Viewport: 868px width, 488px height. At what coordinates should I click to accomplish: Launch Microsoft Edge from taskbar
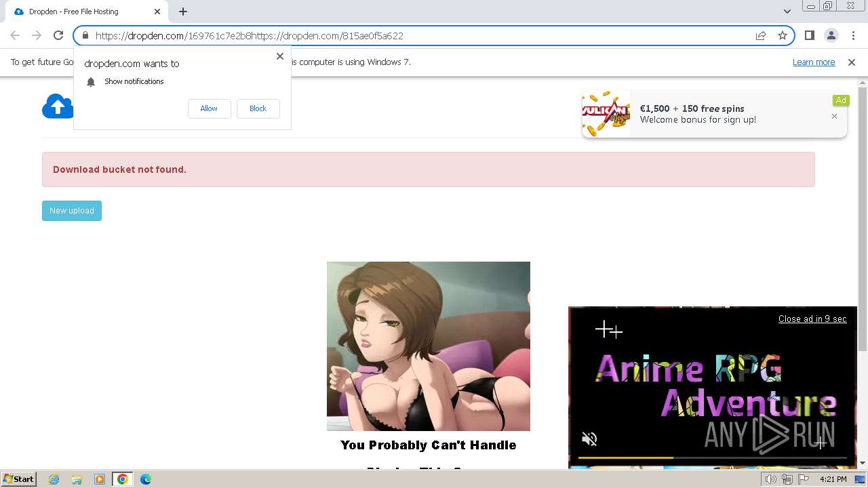pos(145,479)
